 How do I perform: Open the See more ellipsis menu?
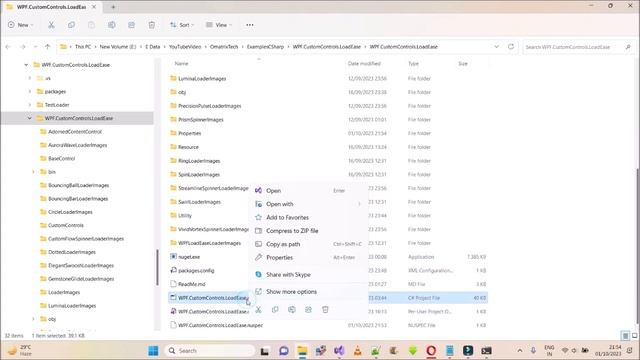tap(250, 25)
